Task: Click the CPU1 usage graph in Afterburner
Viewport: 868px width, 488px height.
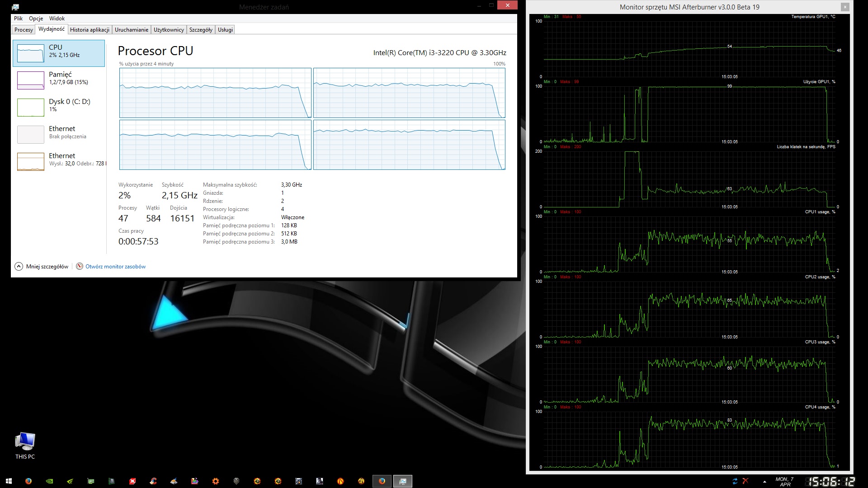Action: pos(689,244)
